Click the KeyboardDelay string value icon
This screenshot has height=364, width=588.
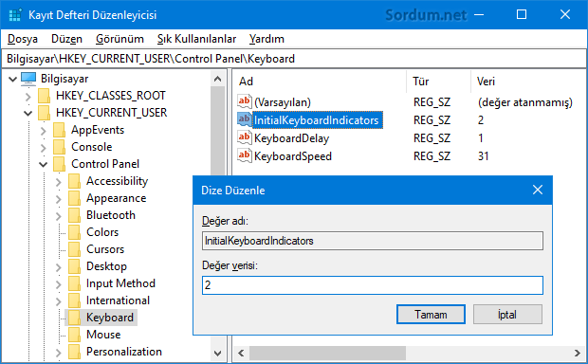click(x=244, y=137)
